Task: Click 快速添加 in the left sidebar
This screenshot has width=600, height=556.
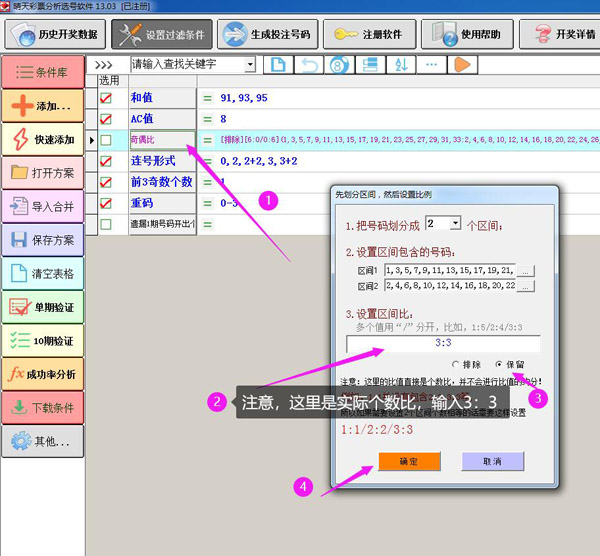Action: pos(42,139)
